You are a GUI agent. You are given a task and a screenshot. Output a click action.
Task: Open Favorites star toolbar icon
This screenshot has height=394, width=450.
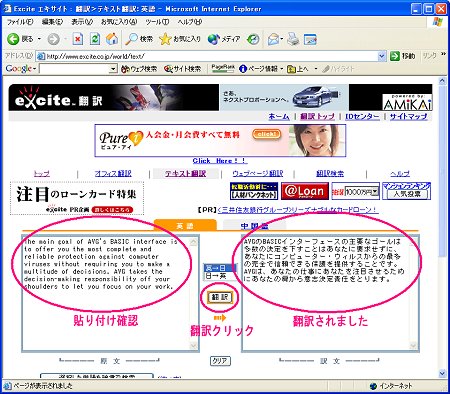(165, 39)
